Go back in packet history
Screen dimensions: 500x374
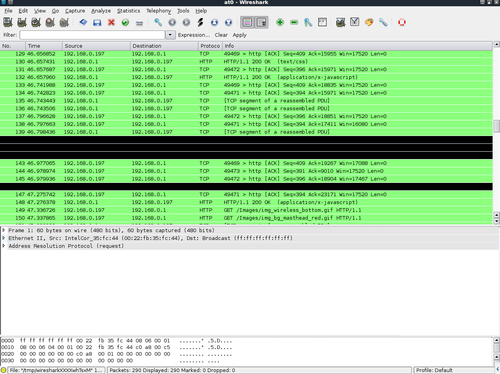pos(172,22)
